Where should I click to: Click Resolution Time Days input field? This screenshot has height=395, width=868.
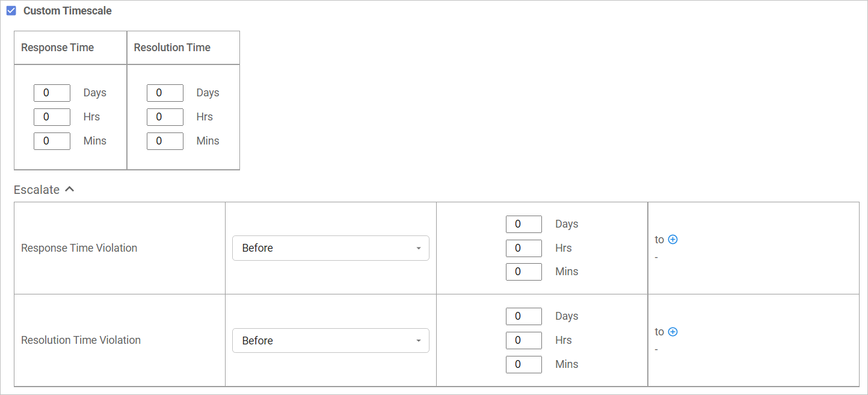[165, 93]
